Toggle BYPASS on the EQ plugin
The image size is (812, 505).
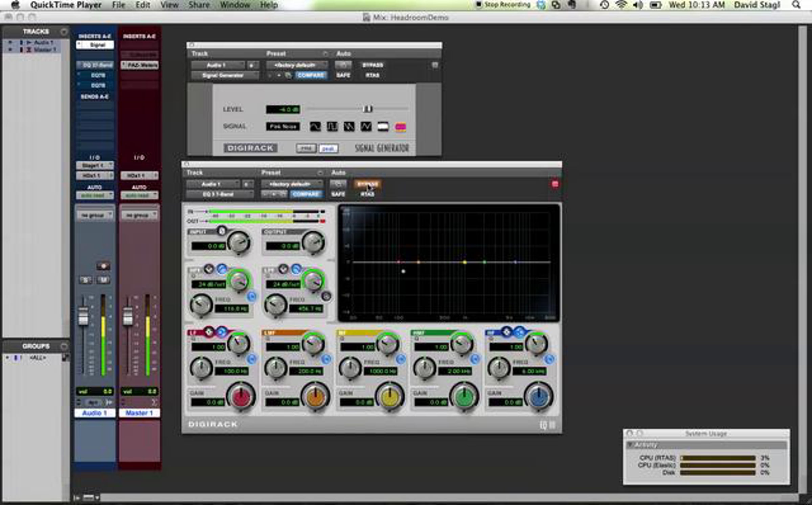point(367,184)
